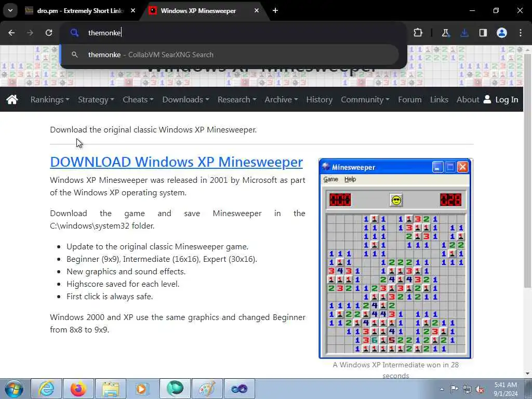
Task: Click the page vertical scrollbar
Action: click(528, 170)
